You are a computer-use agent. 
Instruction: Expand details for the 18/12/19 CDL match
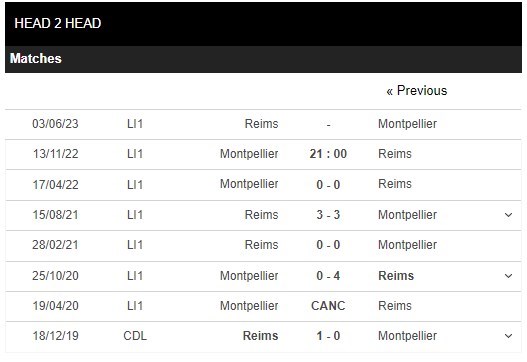coord(509,336)
